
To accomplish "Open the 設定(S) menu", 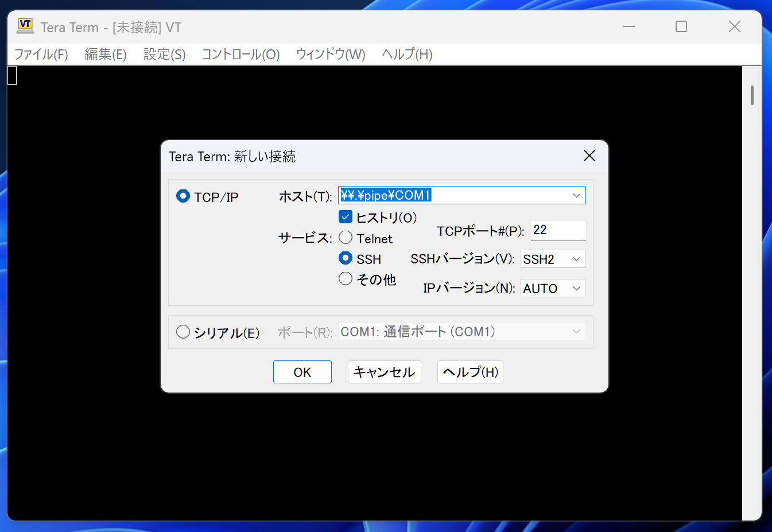I will (164, 54).
